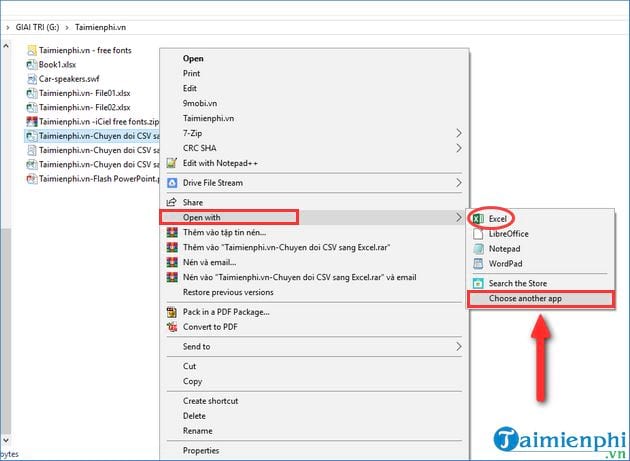Viewport: 630px width, 461px height.
Task: Click the Convert to PDF icon
Action: [172, 327]
